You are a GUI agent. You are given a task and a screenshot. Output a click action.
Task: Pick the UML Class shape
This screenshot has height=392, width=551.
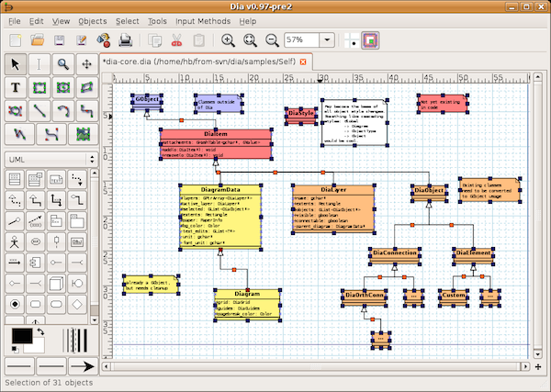coord(15,180)
